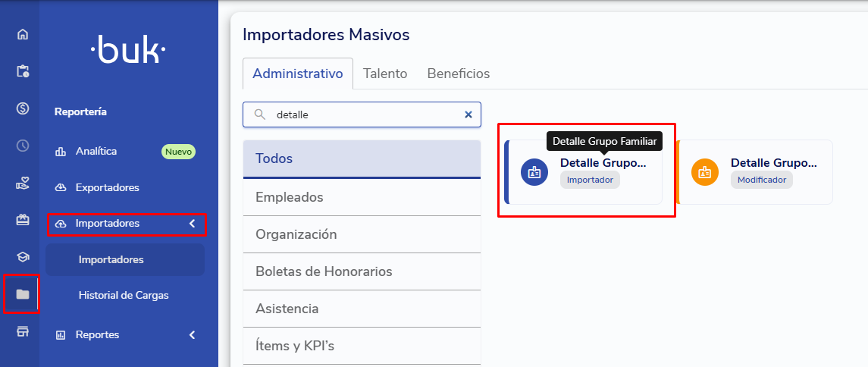Go to Exportadores in sidebar
Image resolution: width=868 pixels, height=367 pixels.
click(107, 187)
